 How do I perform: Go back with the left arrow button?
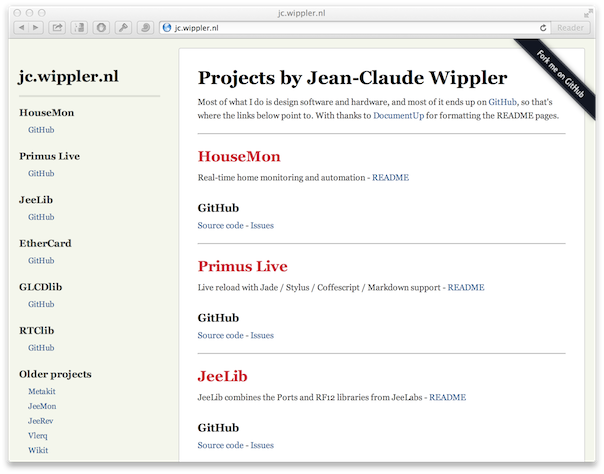[x=21, y=28]
